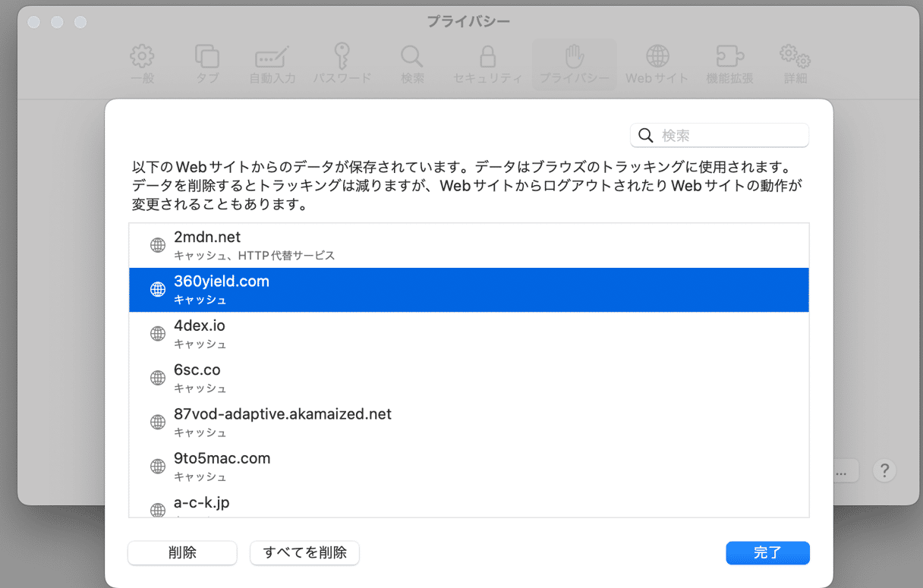Click globe icon beside a-c-k.jp

point(158,510)
